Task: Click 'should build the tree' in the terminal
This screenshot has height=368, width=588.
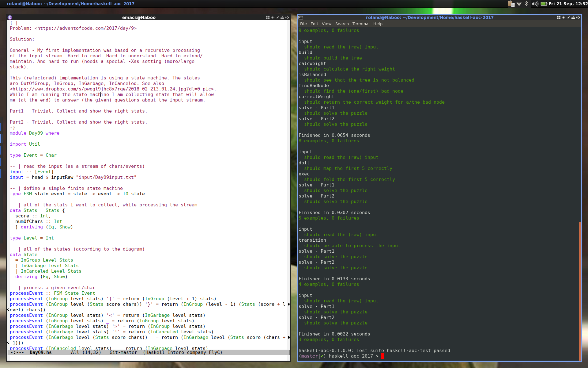Action: coord(333,58)
